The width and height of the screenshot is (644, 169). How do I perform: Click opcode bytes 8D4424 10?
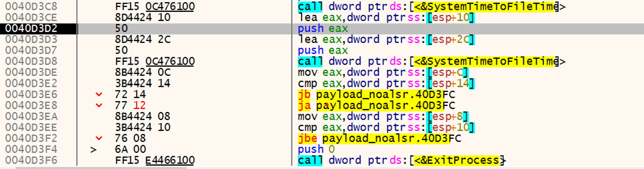(143, 18)
